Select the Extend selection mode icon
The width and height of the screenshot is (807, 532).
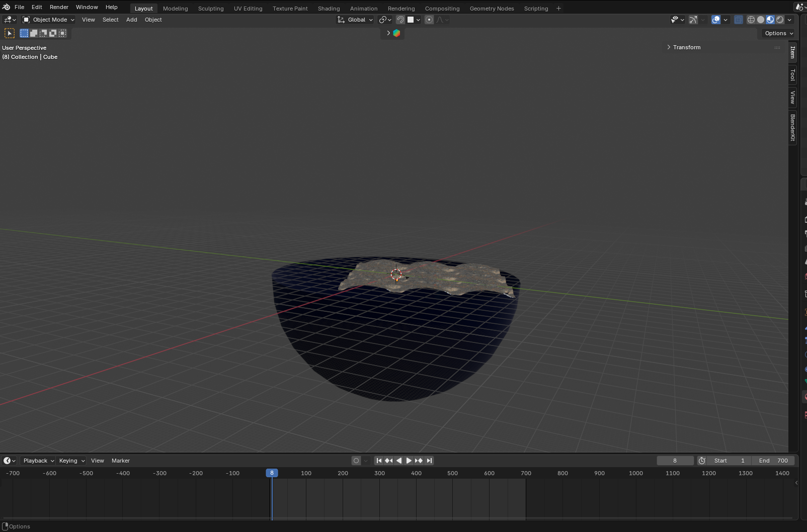click(34, 33)
